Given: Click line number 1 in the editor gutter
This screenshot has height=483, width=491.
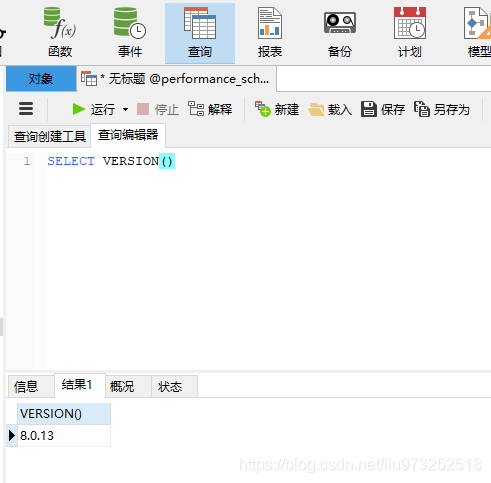Looking at the screenshot, I should [27, 161].
